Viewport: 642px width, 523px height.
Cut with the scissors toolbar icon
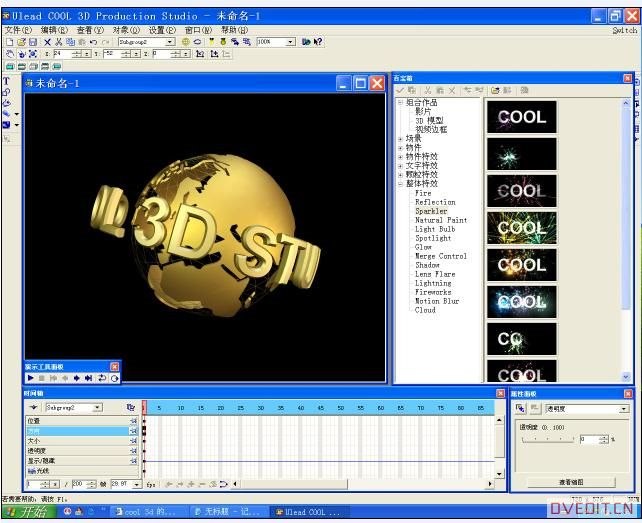point(59,42)
